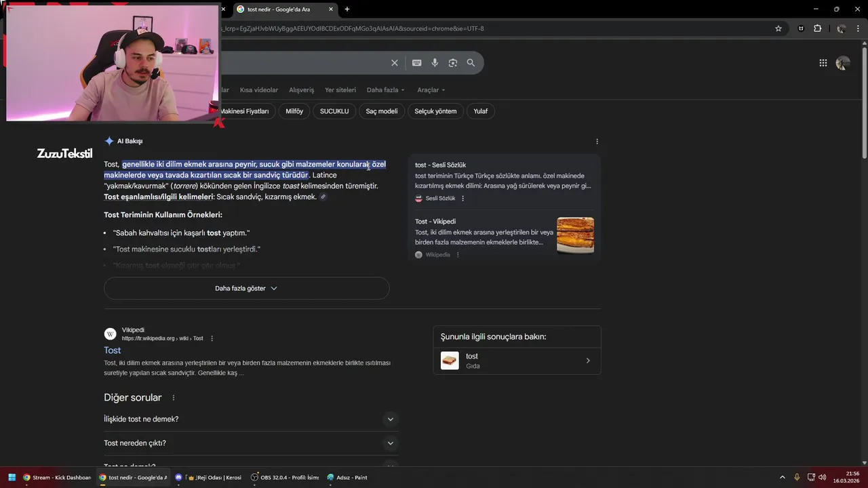868x488 pixels.
Task: Expand the Araçlar tools dropdown
Action: tap(431, 90)
